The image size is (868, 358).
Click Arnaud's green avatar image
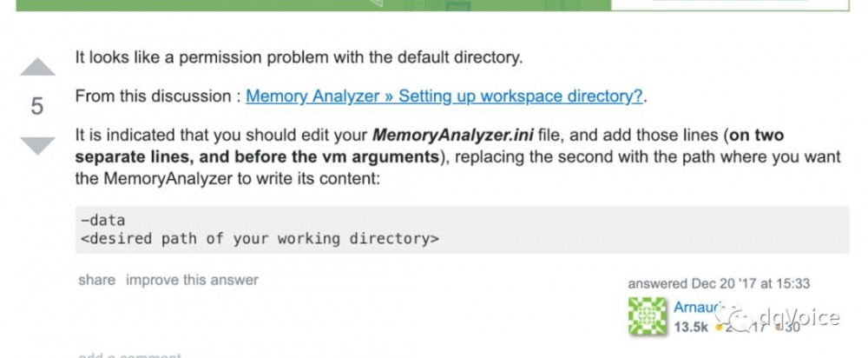(648, 317)
